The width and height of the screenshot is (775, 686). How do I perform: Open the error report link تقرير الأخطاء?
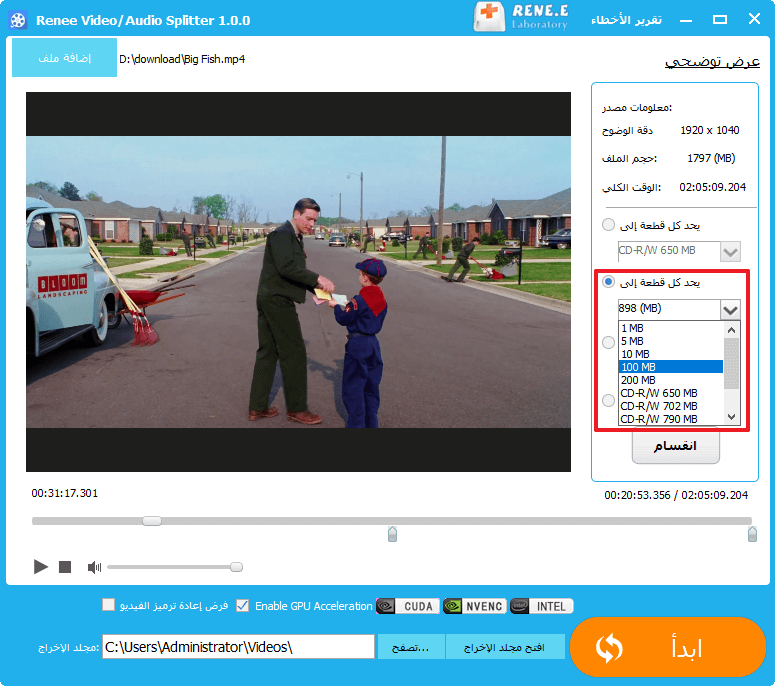(626, 20)
